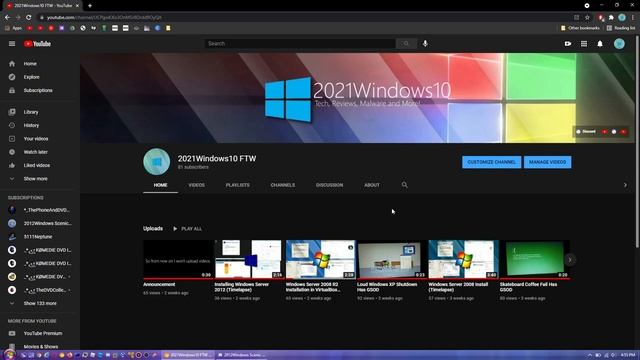The width and height of the screenshot is (640, 360).
Task: Click the channel profile avatar
Action: pos(157,162)
